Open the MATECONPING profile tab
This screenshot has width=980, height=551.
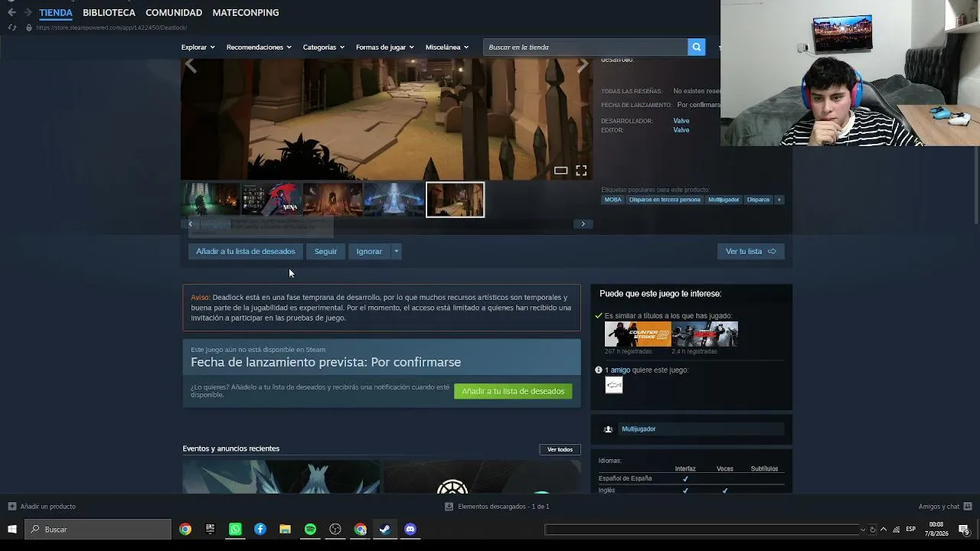click(246, 12)
